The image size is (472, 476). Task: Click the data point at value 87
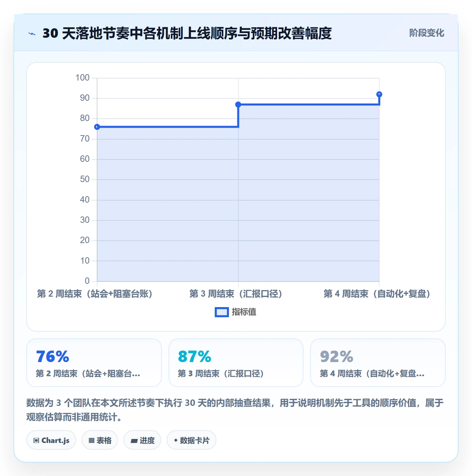(238, 105)
